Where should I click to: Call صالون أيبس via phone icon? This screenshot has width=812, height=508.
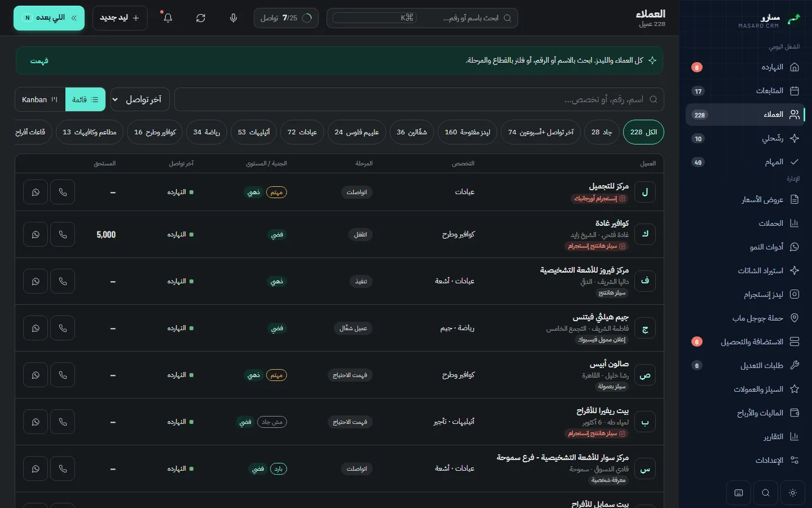(x=63, y=375)
